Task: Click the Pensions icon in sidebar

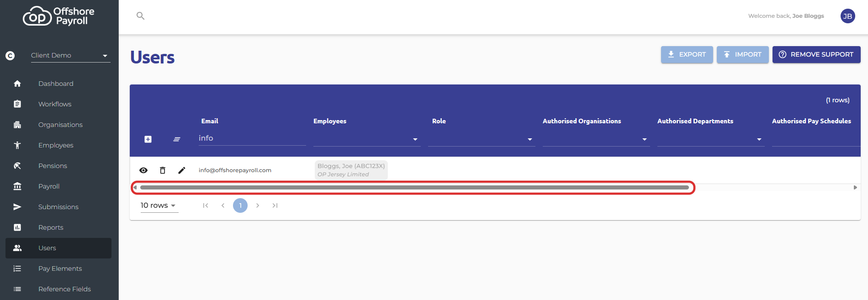Action: click(x=17, y=166)
